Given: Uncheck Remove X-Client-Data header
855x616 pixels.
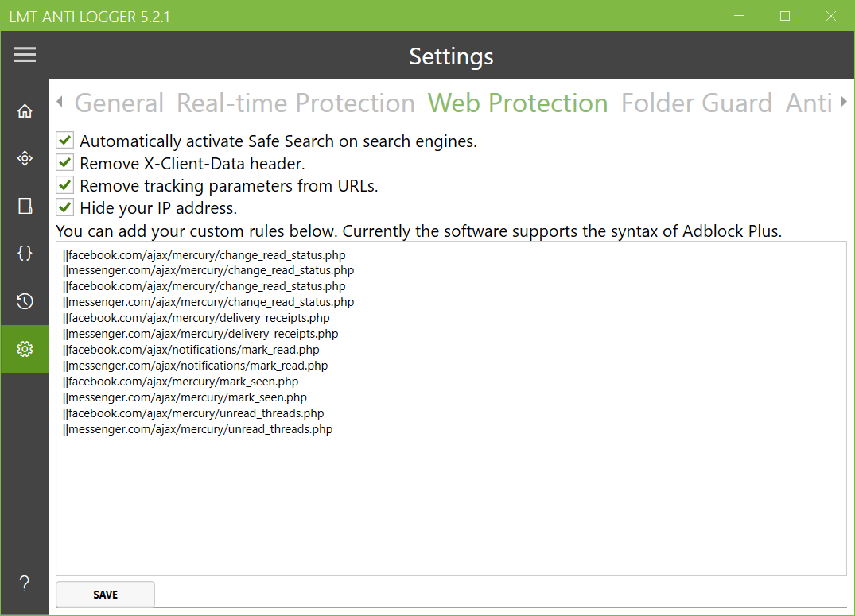Looking at the screenshot, I should [x=65, y=164].
